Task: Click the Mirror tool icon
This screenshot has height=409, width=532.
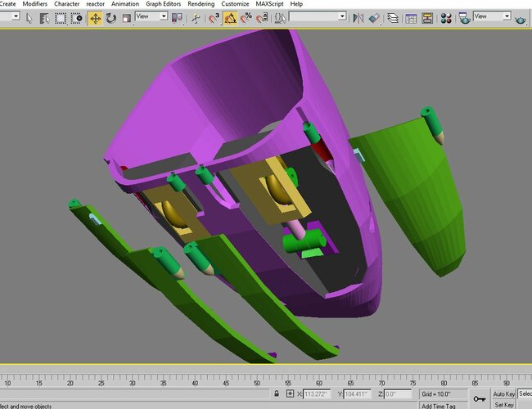Action: point(358,18)
